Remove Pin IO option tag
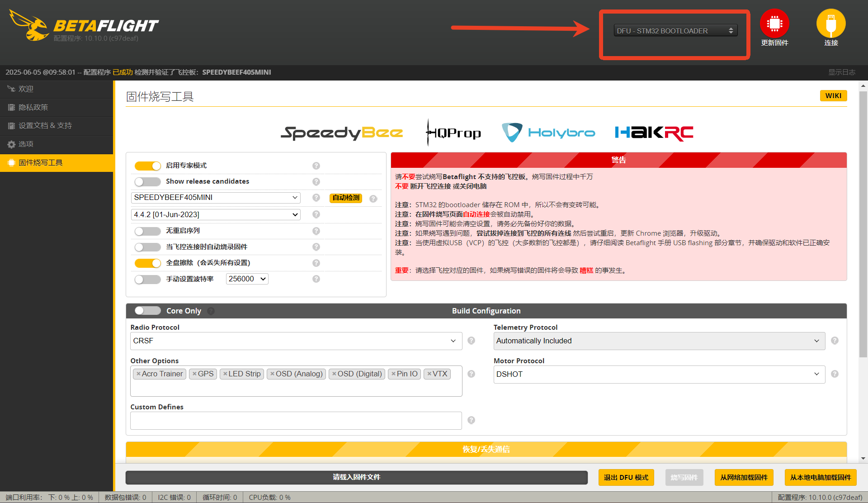 [393, 374]
